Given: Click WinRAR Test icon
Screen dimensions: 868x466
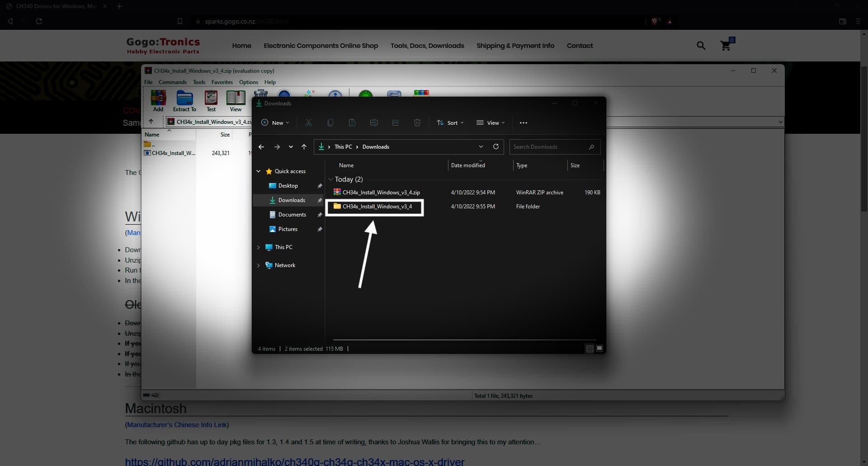Looking at the screenshot, I should tap(211, 101).
